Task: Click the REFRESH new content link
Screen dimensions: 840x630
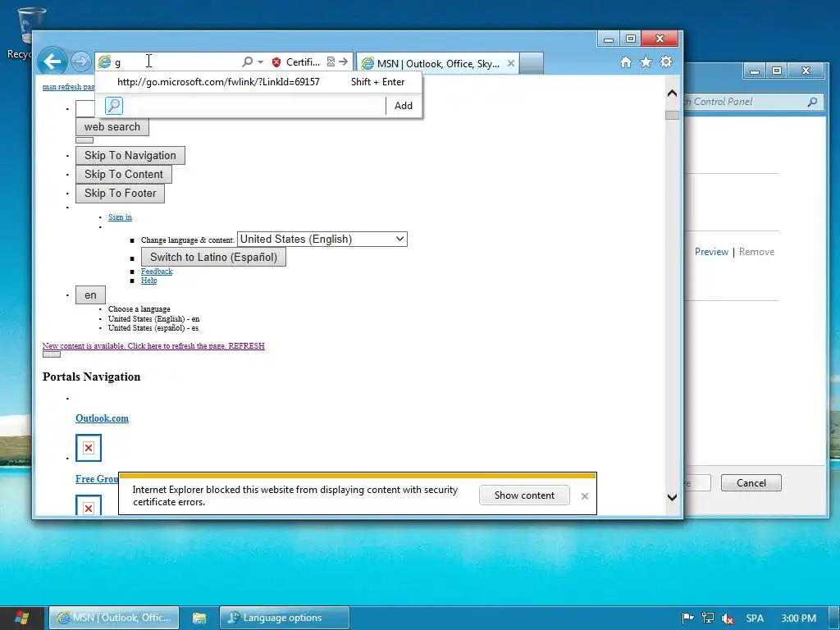Action: (x=153, y=346)
